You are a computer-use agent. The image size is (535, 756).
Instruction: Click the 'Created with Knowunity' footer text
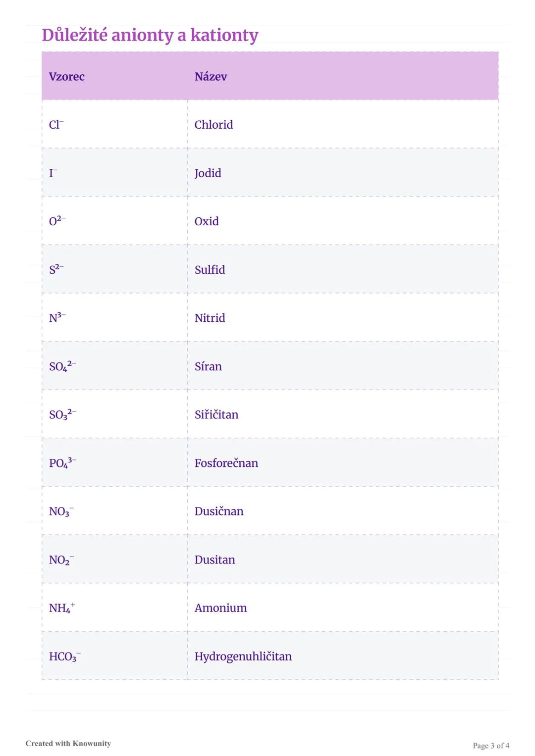[68, 743]
